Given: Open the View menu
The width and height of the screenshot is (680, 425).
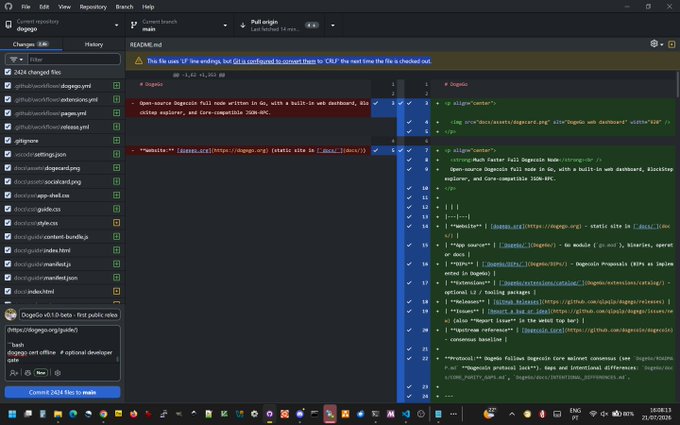Looking at the screenshot, I should click(65, 7).
